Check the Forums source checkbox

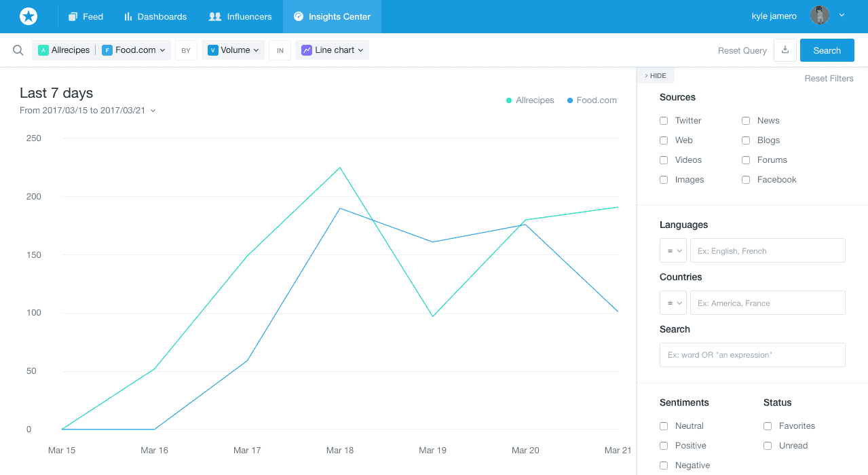pyautogui.click(x=746, y=160)
